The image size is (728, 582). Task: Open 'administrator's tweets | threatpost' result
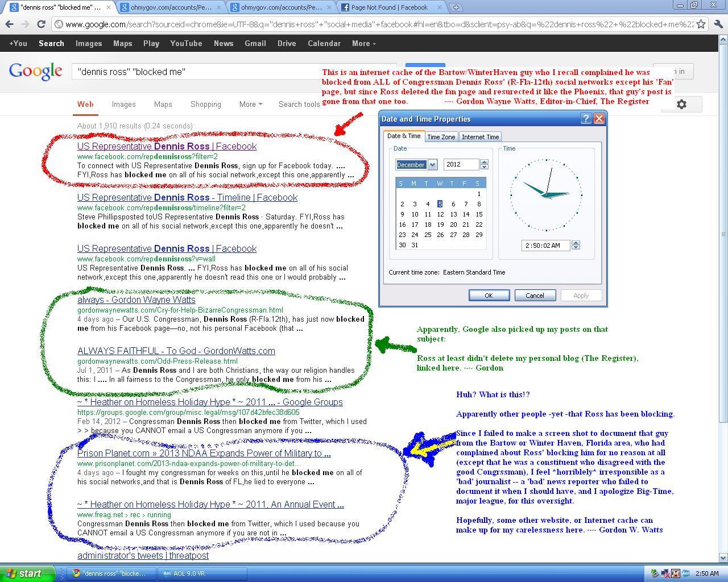pyautogui.click(x=143, y=555)
